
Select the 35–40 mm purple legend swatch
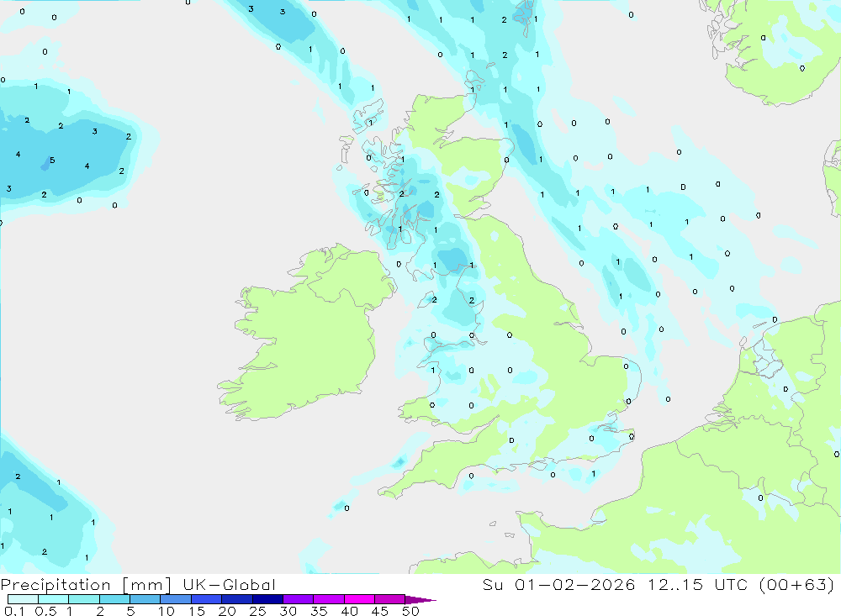tap(329, 599)
